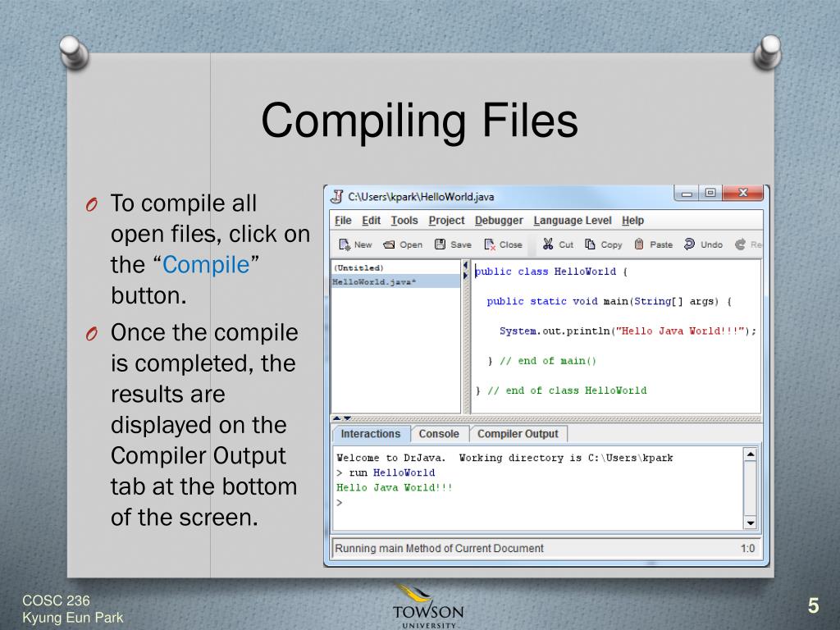840x630 pixels.
Task: Open the Help menu
Action: [632, 221]
